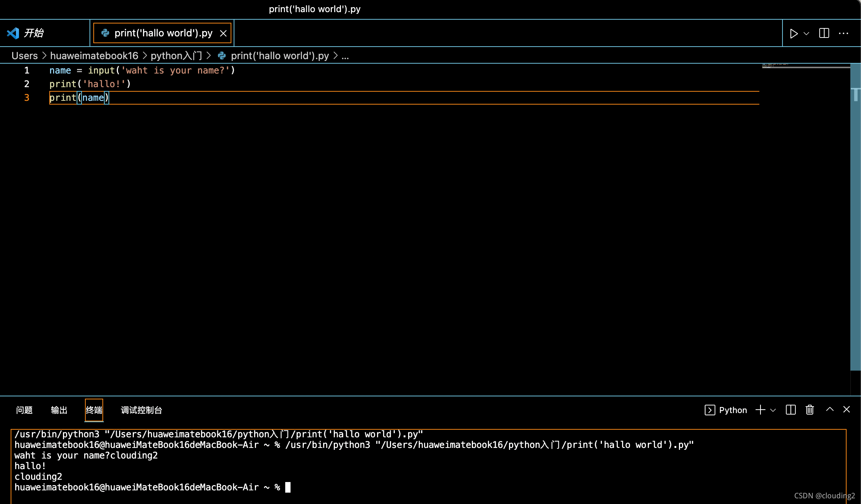This screenshot has height=504, width=861.
Task: Close the print('hallo world').py tab
Action: (223, 33)
